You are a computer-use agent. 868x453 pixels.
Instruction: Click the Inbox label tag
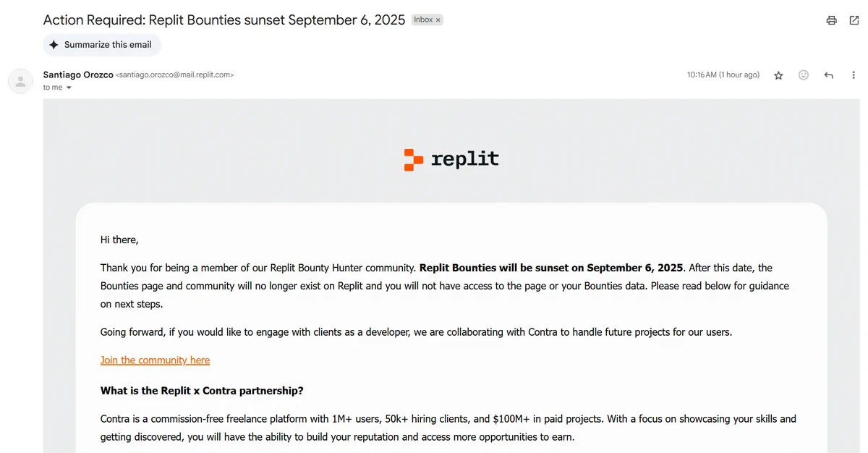pyautogui.click(x=422, y=20)
